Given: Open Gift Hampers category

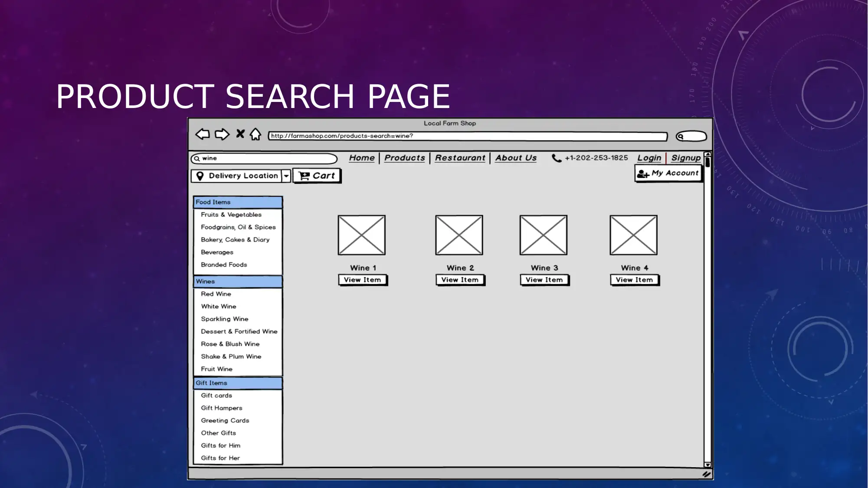Looking at the screenshot, I should pyautogui.click(x=222, y=408).
